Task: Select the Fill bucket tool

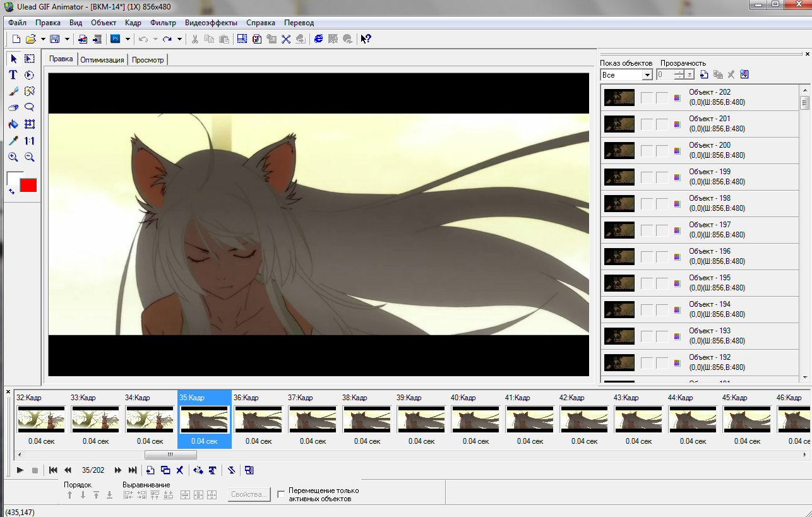Action: tap(13, 124)
